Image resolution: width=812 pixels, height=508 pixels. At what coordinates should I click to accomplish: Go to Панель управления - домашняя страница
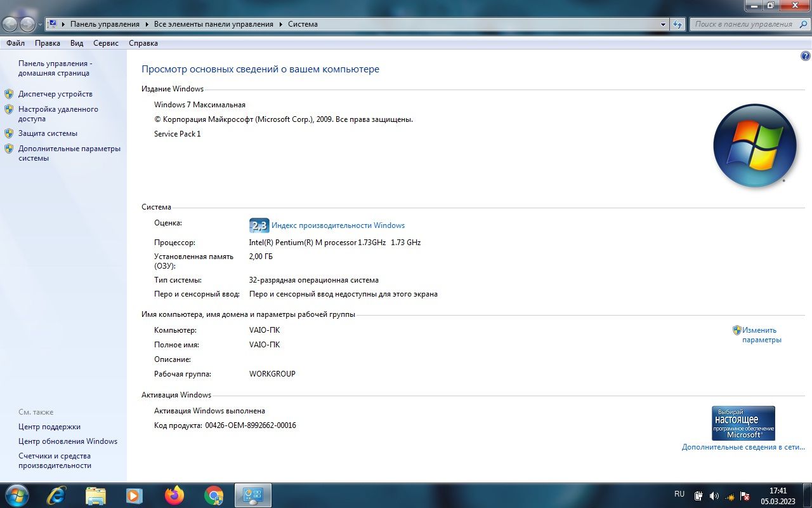pos(55,68)
